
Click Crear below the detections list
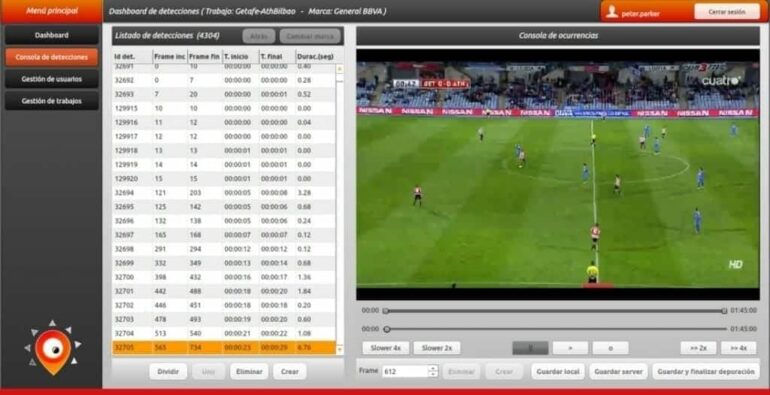(x=290, y=371)
